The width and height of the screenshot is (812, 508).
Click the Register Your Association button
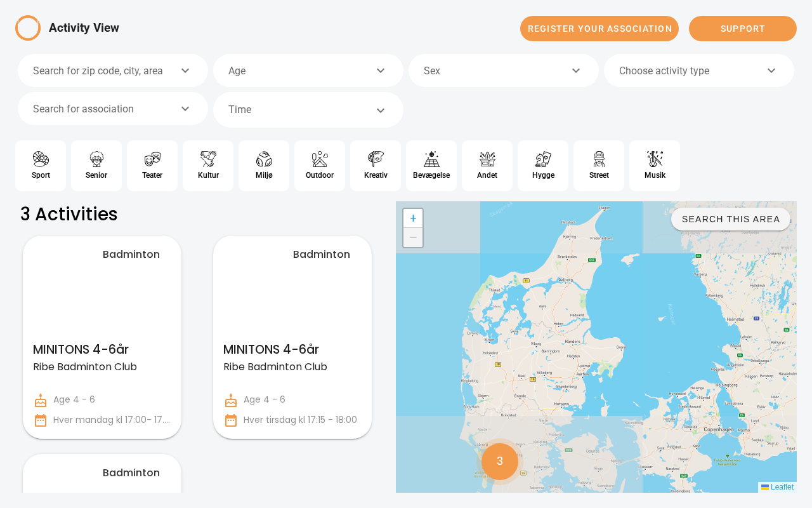click(599, 29)
